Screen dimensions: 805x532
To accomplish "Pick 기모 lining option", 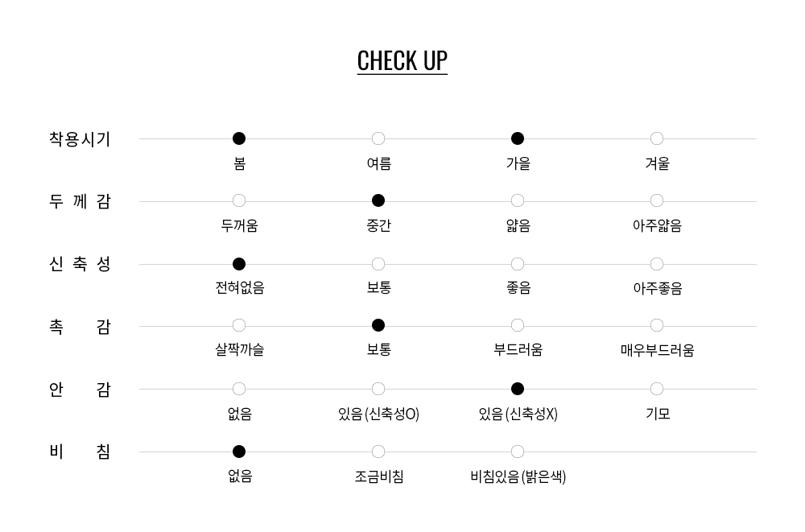I will coord(657,389).
